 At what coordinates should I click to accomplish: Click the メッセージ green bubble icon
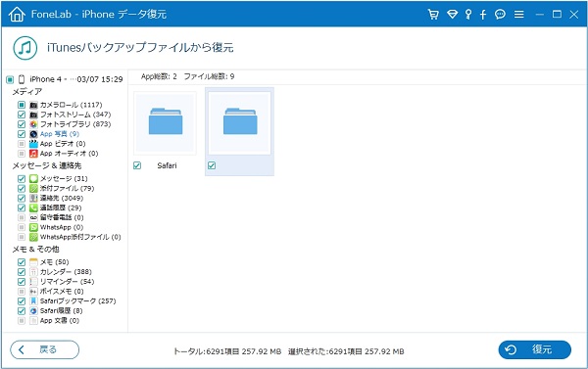tap(33, 179)
